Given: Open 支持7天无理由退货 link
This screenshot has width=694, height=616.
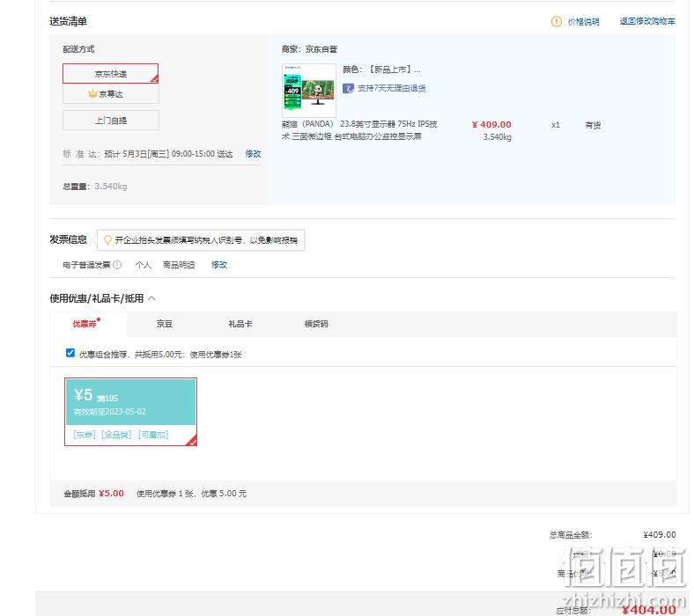Looking at the screenshot, I should point(391,88).
